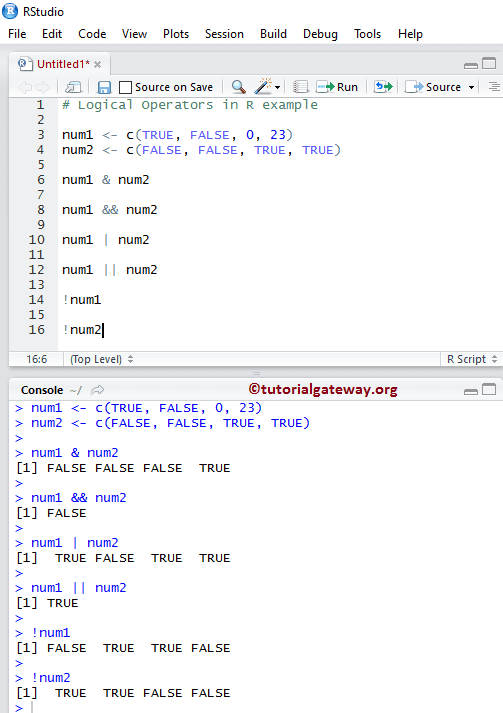Screen dimensions: 503x713
Task: Click line 4 num2 assignment in editor
Action: click(x=201, y=150)
